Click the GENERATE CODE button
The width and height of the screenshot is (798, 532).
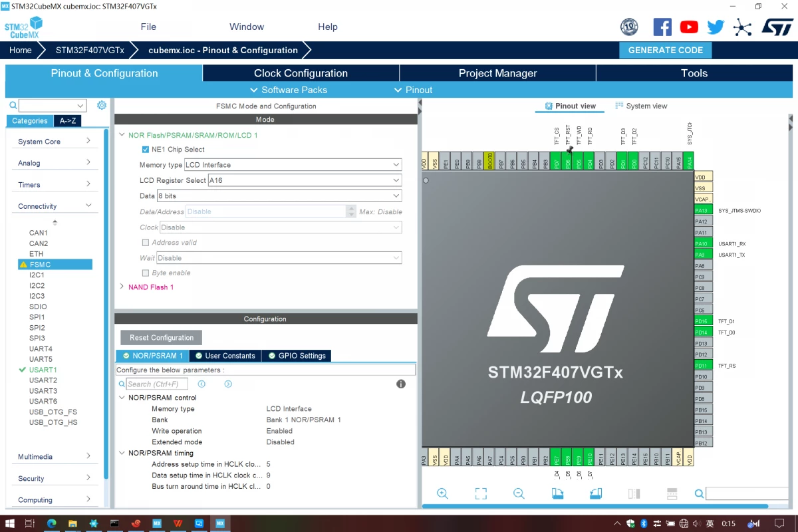tap(666, 50)
